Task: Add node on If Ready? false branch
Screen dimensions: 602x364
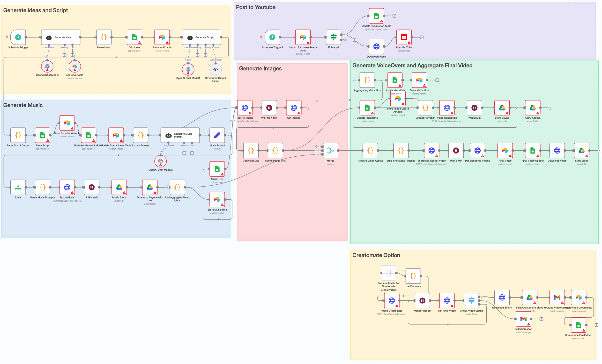Action: pos(354,40)
